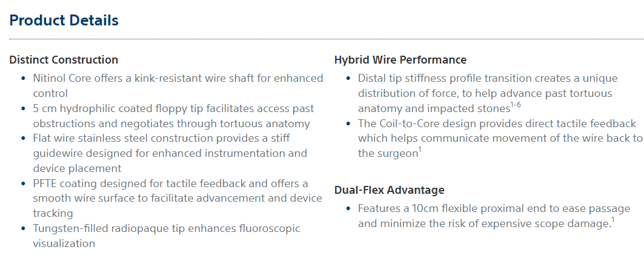Click the Distal tip stiffness profile bullet
The height and width of the screenshot is (261, 644).
click(x=488, y=93)
